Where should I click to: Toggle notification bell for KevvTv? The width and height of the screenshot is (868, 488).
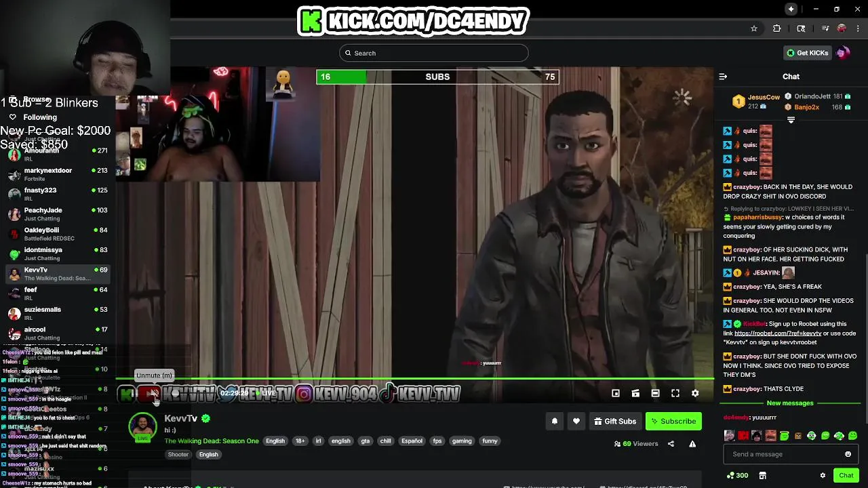pos(555,422)
